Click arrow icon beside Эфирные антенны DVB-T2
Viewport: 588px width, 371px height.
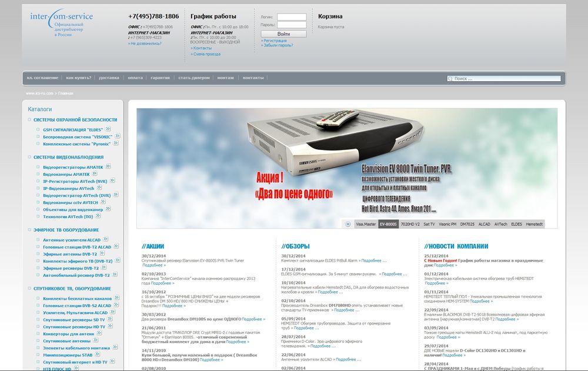102,253
